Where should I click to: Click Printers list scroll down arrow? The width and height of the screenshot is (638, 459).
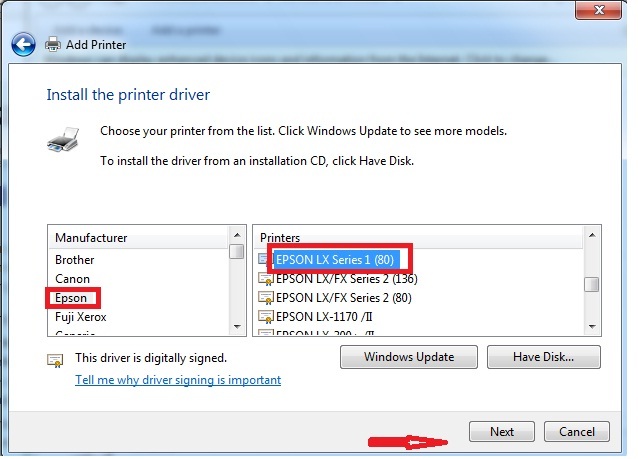tap(592, 326)
